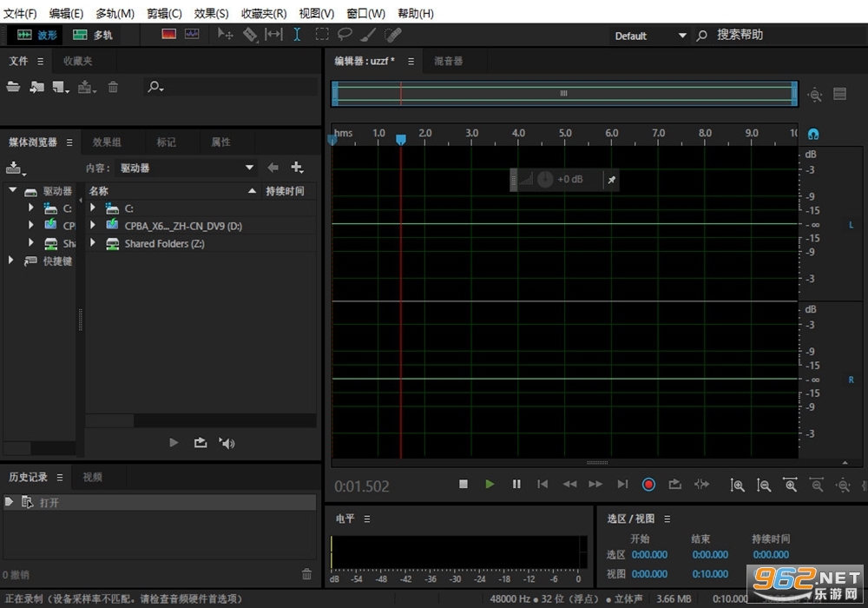Switch to the 收藏夹 tab beside 文件

[77, 61]
